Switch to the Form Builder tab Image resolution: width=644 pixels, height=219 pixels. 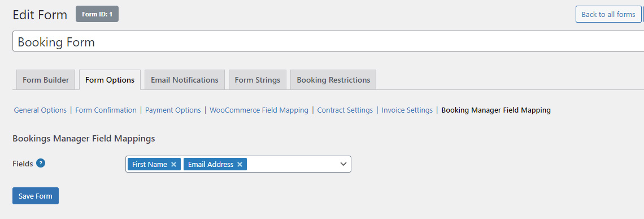tap(46, 80)
